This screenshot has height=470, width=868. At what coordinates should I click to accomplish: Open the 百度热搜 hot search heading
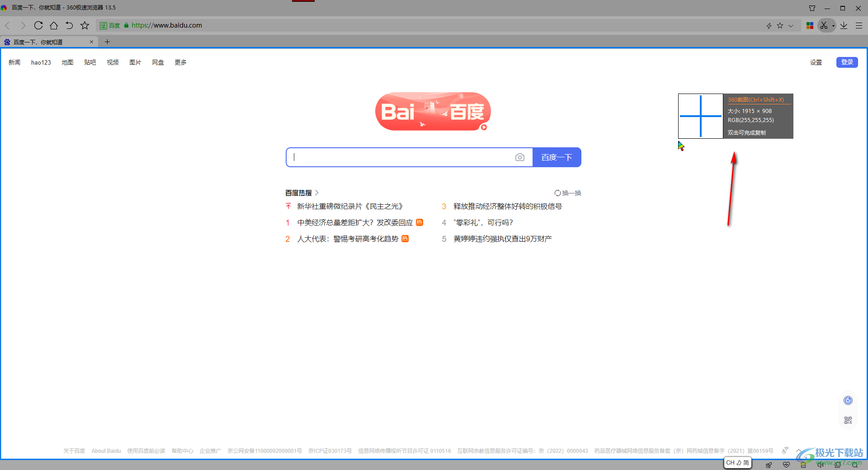tap(302, 193)
